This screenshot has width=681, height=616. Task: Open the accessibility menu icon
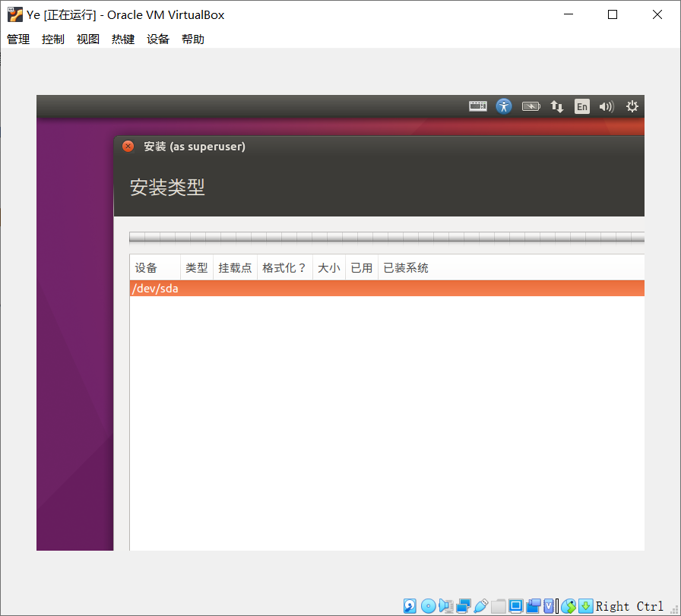(504, 106)
